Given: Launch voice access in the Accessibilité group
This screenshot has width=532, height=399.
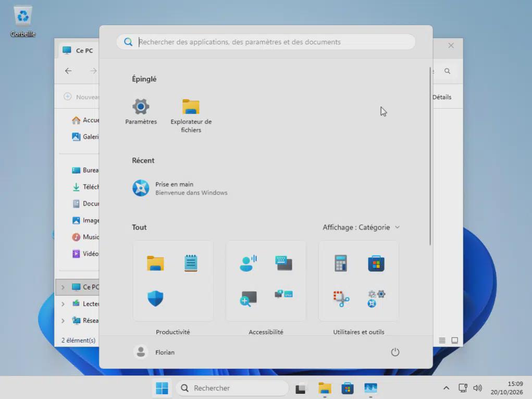Looking at the screenshot, I should pos(249,263).
